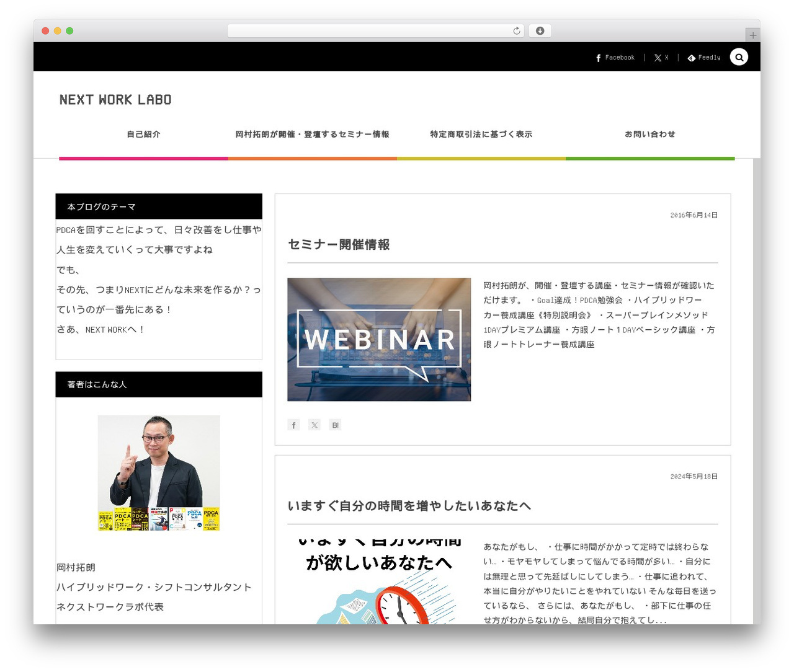
Task: Share seminar post on X icon
Action: coord(314,425)
